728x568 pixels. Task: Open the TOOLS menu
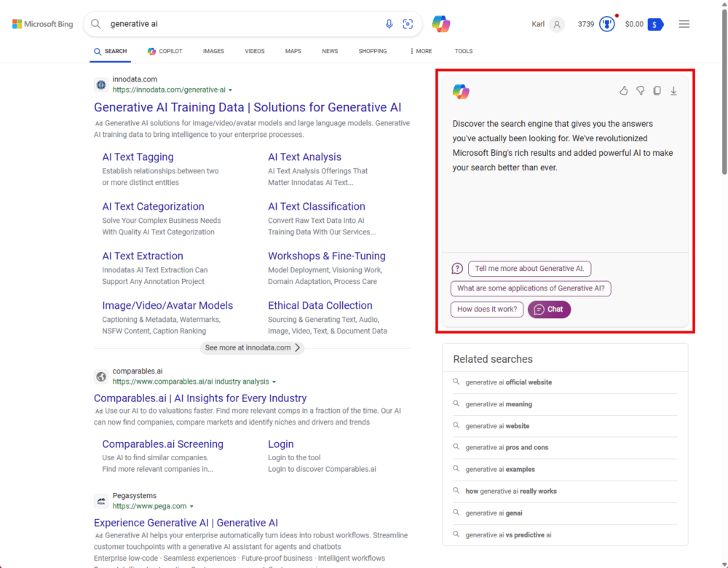[464, 51]
